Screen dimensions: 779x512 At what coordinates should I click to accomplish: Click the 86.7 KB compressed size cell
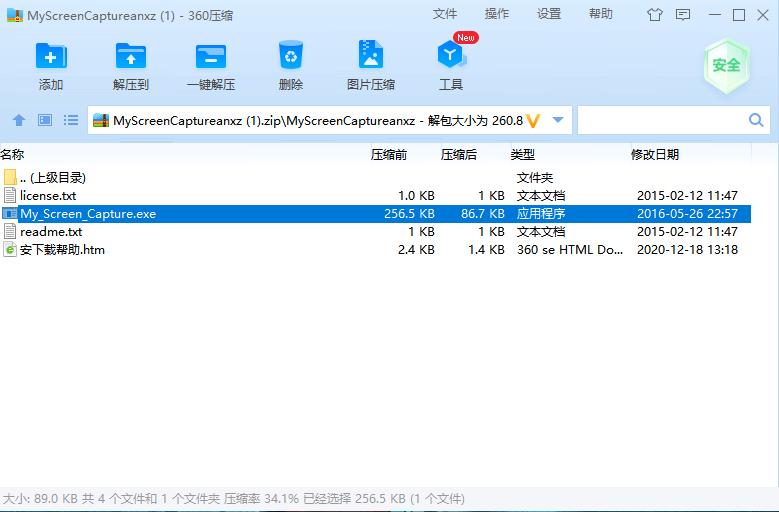click(483, 214)
